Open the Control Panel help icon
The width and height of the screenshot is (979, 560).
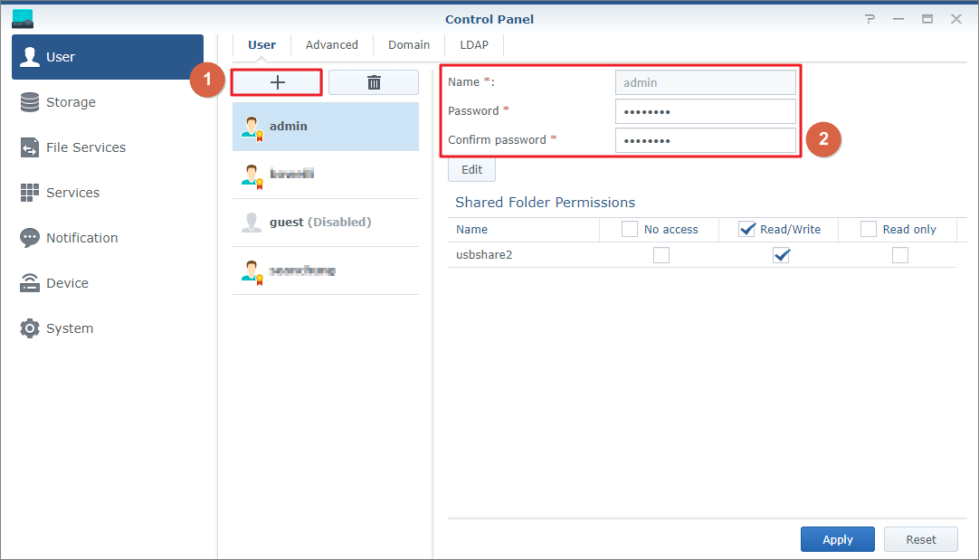point(870,18)
